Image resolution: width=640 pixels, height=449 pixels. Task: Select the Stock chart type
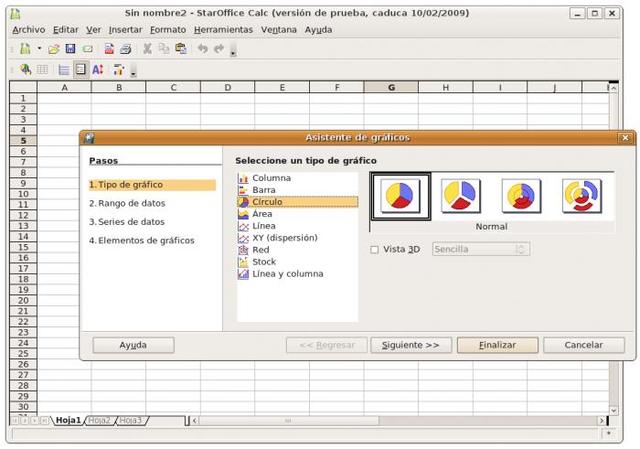298,262
